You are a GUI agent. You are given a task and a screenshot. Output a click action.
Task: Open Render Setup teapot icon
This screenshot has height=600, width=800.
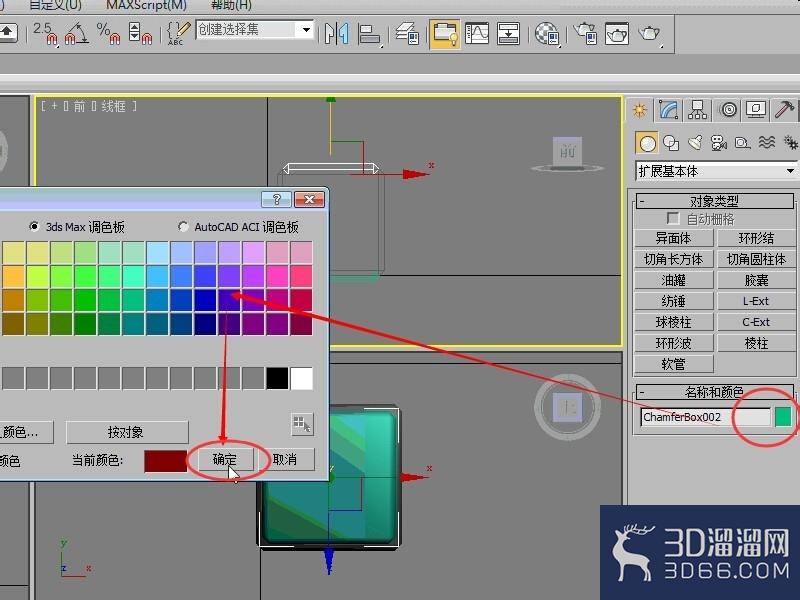[x=585, y=34]
